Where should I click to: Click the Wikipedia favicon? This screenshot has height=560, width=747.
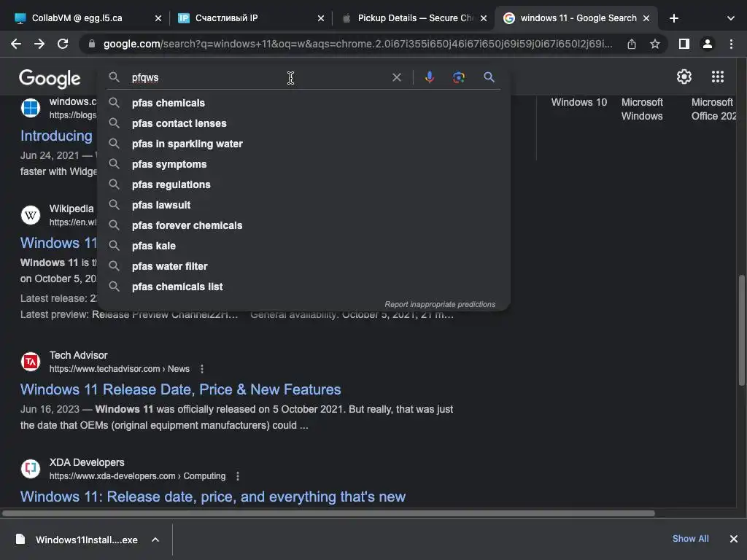pos(31,215)
